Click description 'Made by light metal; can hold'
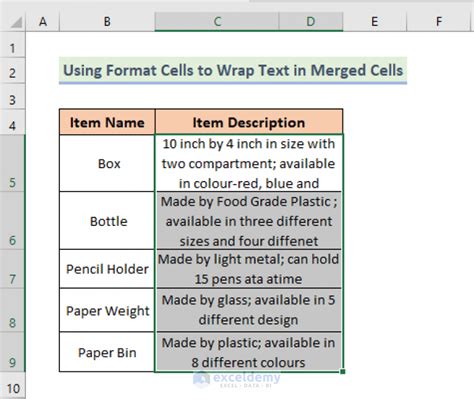Image resolution: width=474 pixels, height=399 pixels. click(x=249, y=269)
